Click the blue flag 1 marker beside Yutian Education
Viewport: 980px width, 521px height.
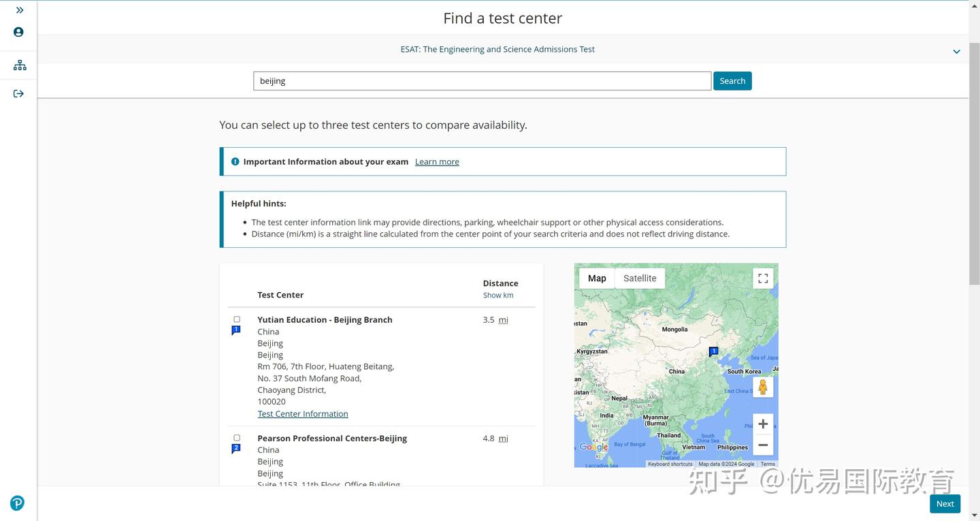tap(236, 330)
